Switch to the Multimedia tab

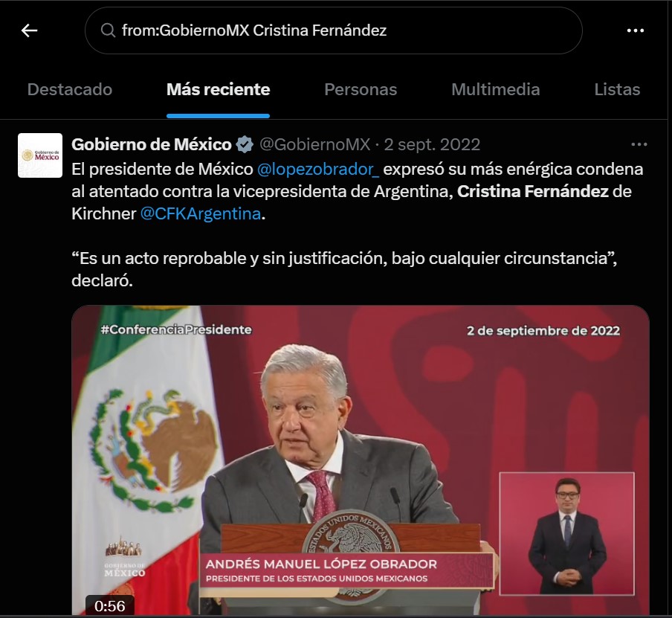click(495, 89)
